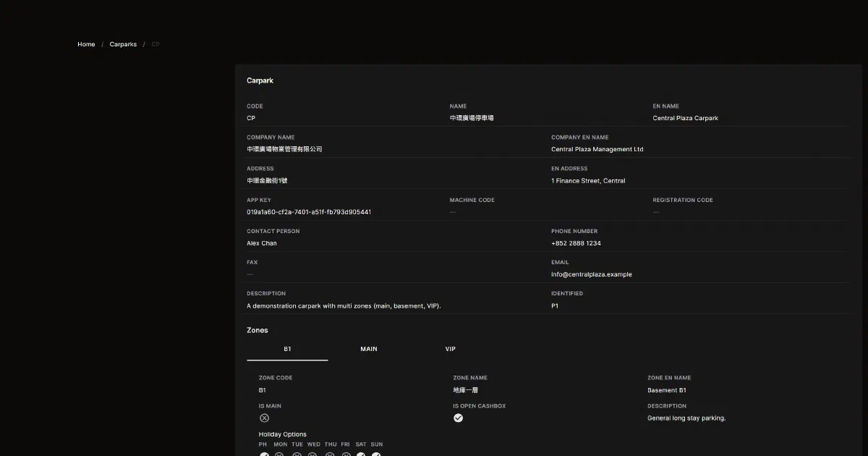The height and width of the screenshot is (456, 868).
Task: Click the Carpark card heading
Action: (260, 80)
